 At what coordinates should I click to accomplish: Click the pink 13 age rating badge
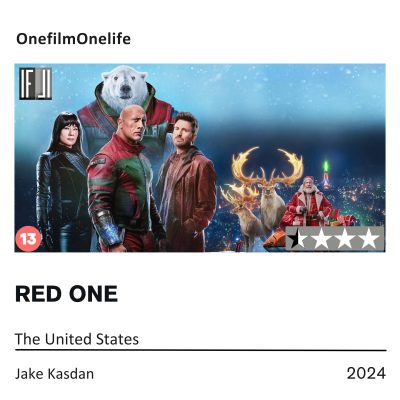[x=28, y=239]
